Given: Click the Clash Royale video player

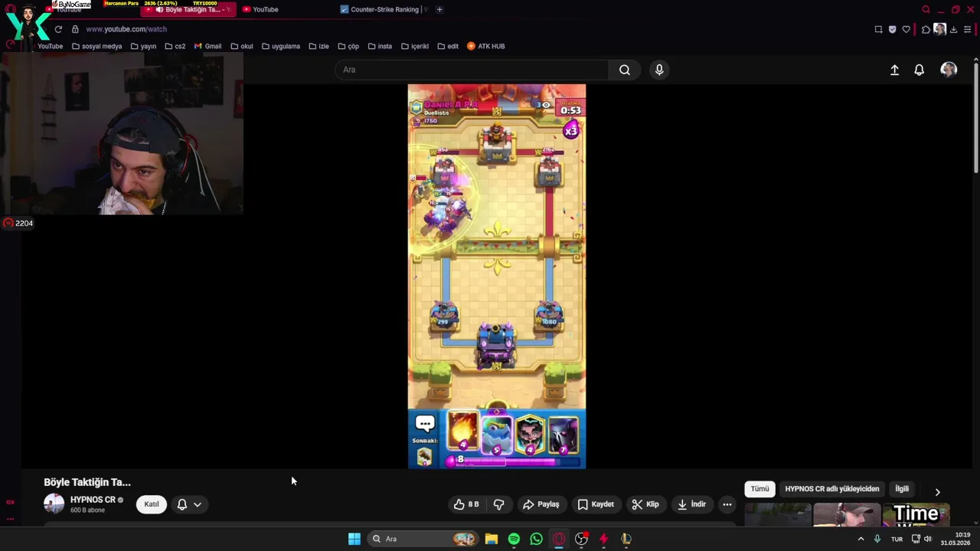Looking at the screenshot, I should (x=497, y=276).
